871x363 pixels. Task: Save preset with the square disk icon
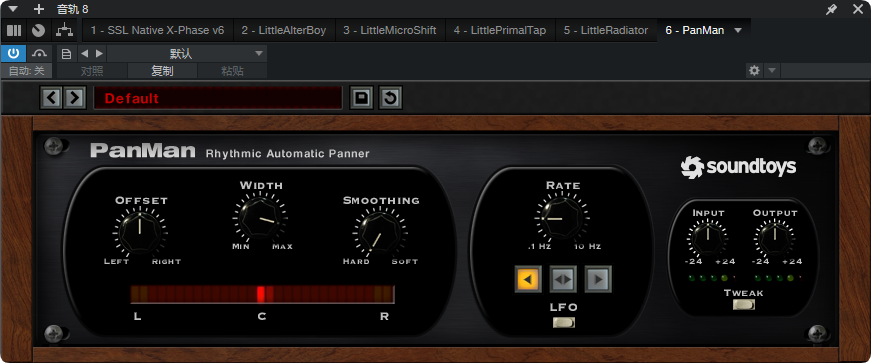[x=362, y=98]
